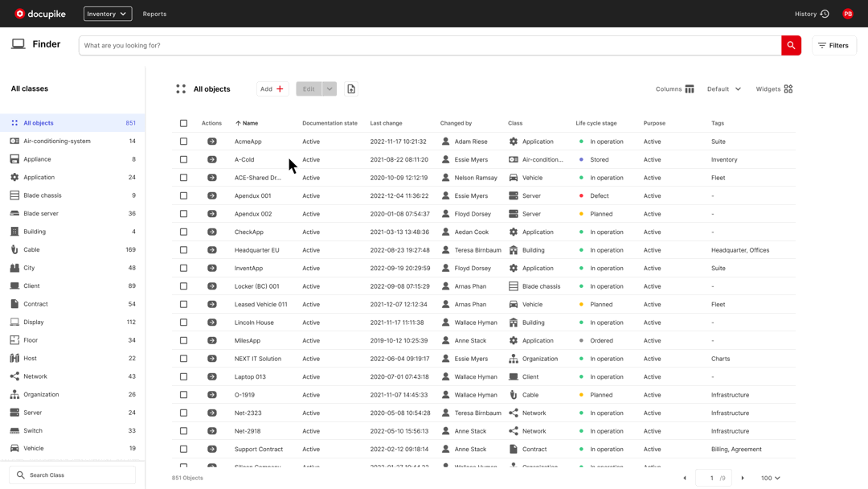
Task: Check the checkbox on the A-Cold row
Action: coord(183,159)
